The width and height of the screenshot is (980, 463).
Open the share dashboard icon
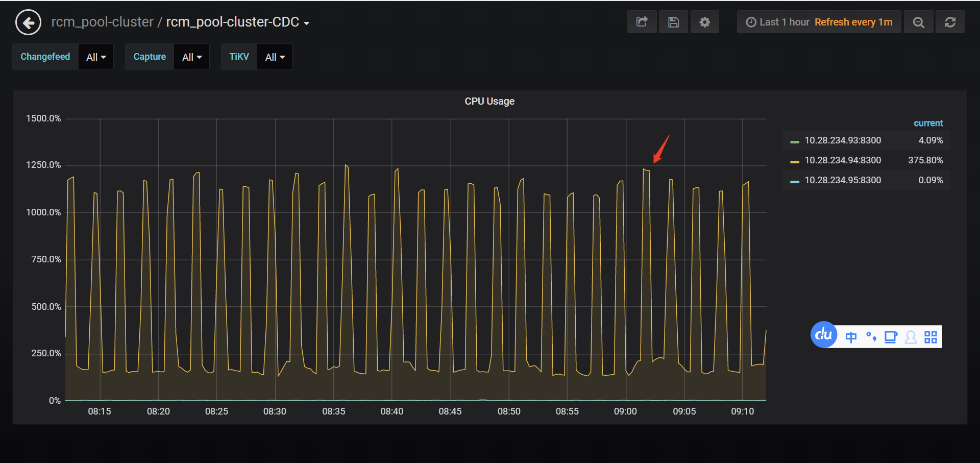642,22
